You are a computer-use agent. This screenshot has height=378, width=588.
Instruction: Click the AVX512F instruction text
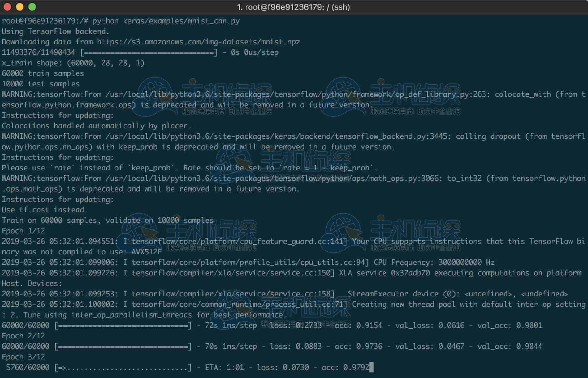pyautogui.click(x=146, y=252)
